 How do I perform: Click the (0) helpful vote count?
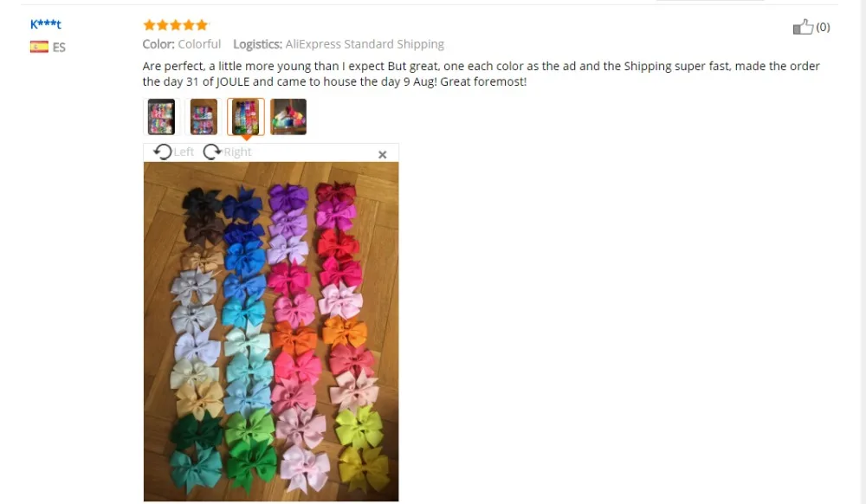(x=823, y=27)
